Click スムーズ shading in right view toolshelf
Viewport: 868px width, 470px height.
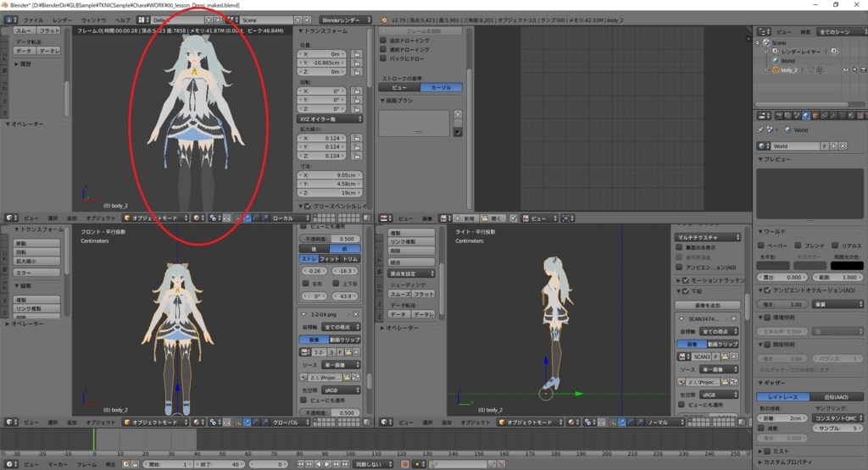400,294
